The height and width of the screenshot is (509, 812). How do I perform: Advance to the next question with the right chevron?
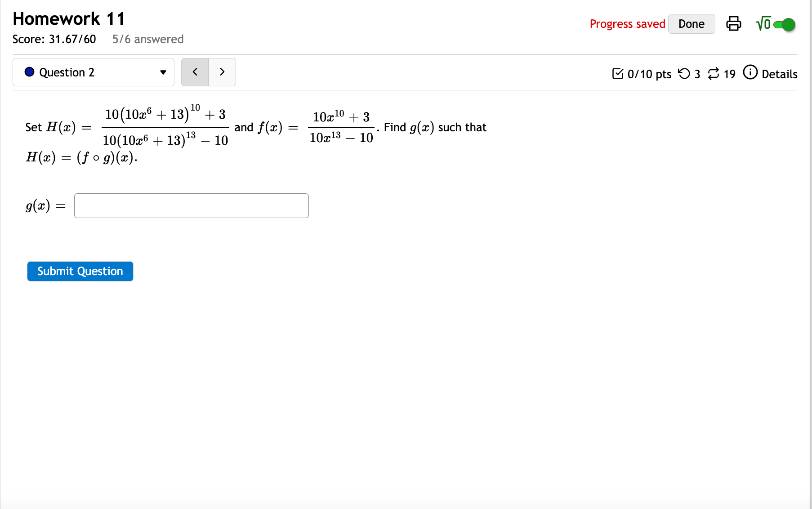pyautogui.click(x=222, y=72)
